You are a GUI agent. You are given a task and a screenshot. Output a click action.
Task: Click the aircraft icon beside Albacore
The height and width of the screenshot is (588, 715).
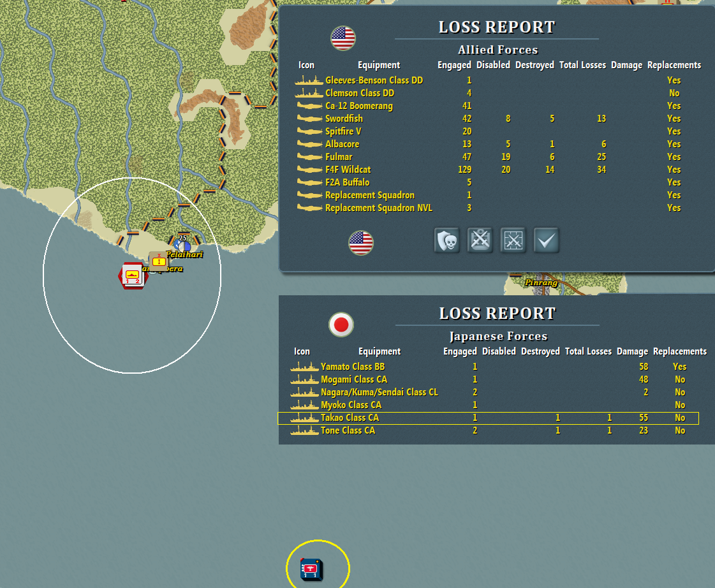click(x=309, y=145)
